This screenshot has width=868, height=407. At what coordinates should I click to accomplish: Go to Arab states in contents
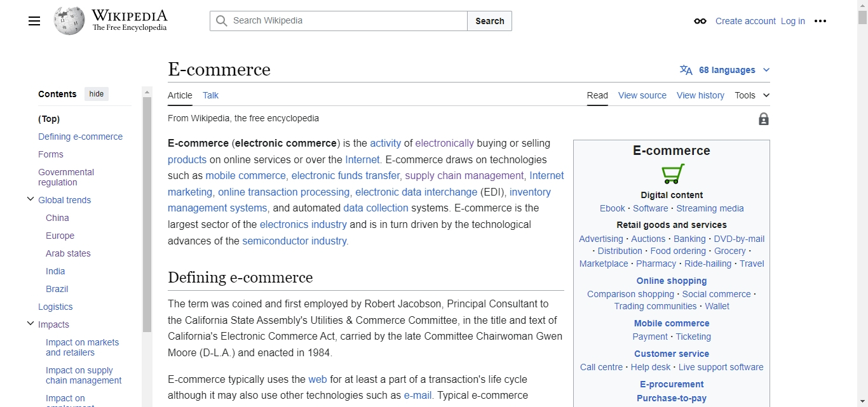[68, 253]
